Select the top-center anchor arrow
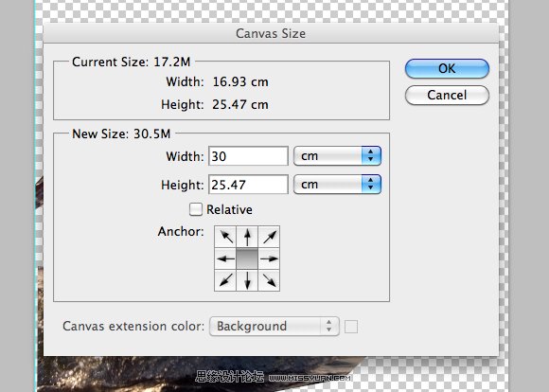 [x=247, y=237]
